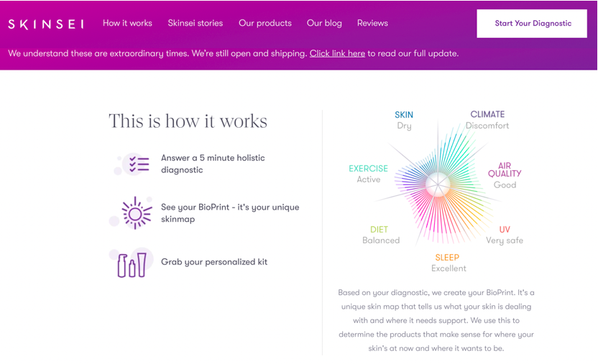Image resolution: width=598 pixels, height=364 pixels.
Task: Open the How it works menu item
Action: [x=127, y=23]
